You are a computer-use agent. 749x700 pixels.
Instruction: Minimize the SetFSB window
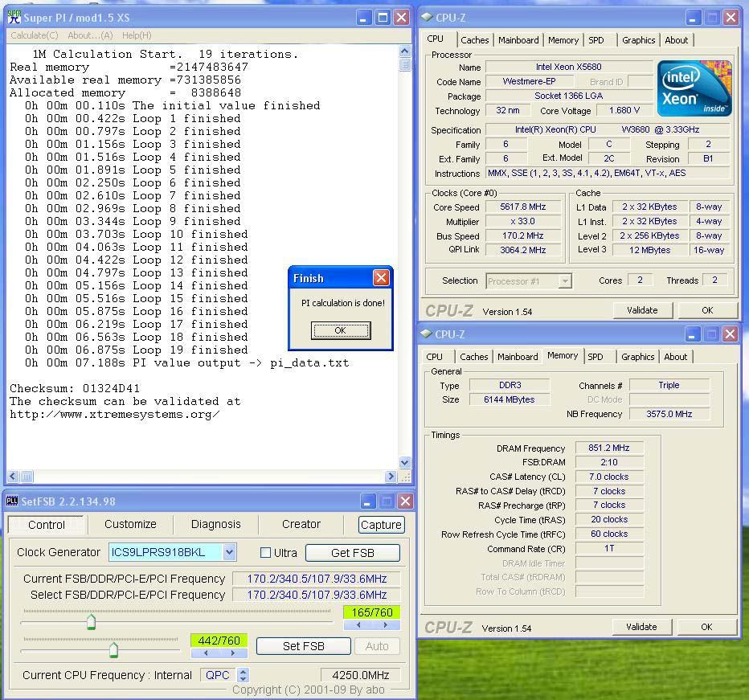tap(366, 501)
